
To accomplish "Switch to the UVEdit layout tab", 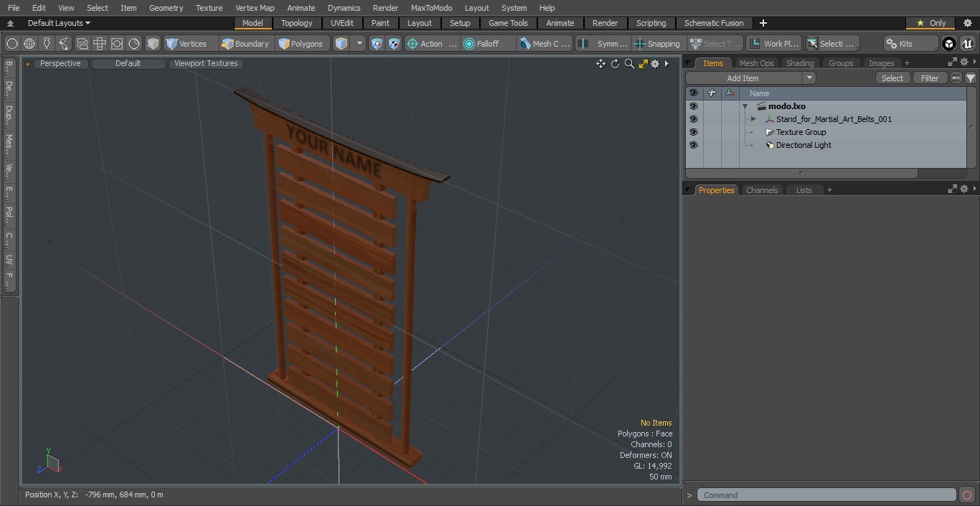I will click(342, 23).
